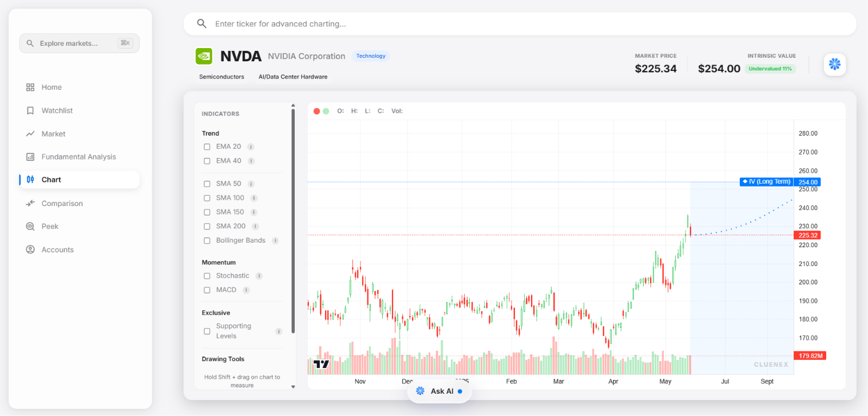This screenshot has width=868, height=416.
Task: Click the green dot in chart legend
Action: pyautogui.click(x=326, y=111)
